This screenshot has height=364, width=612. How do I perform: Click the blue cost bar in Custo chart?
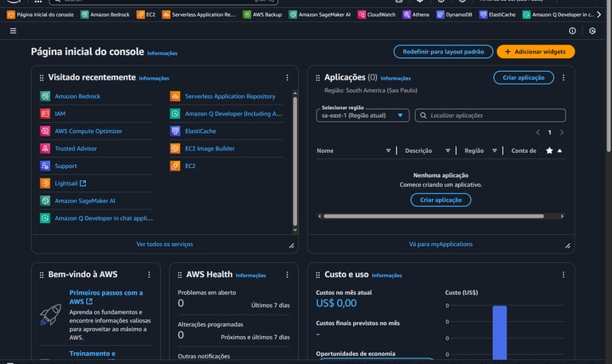pos(499,332)
